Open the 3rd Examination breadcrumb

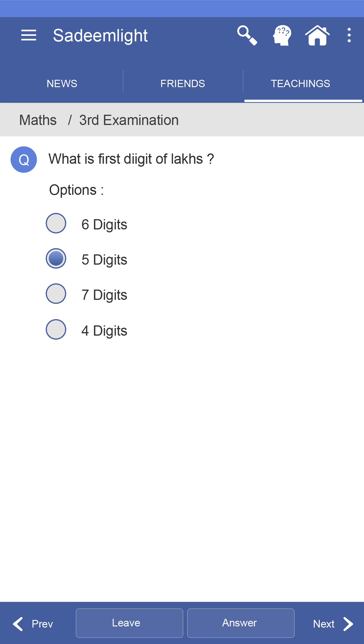[x=129, y=120]
